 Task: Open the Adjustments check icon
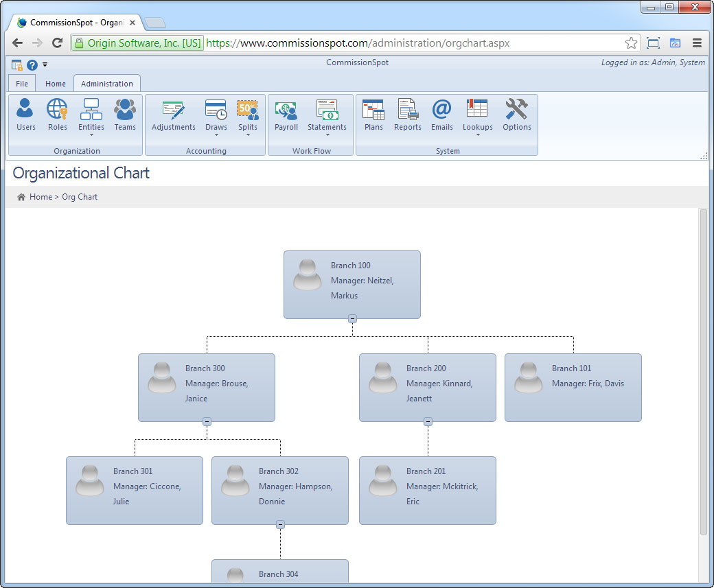[174, 110]
